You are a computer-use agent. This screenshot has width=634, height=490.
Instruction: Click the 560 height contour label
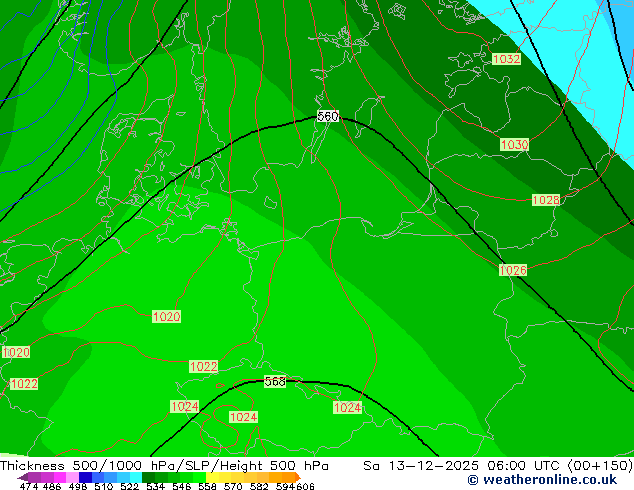point(328,116)
